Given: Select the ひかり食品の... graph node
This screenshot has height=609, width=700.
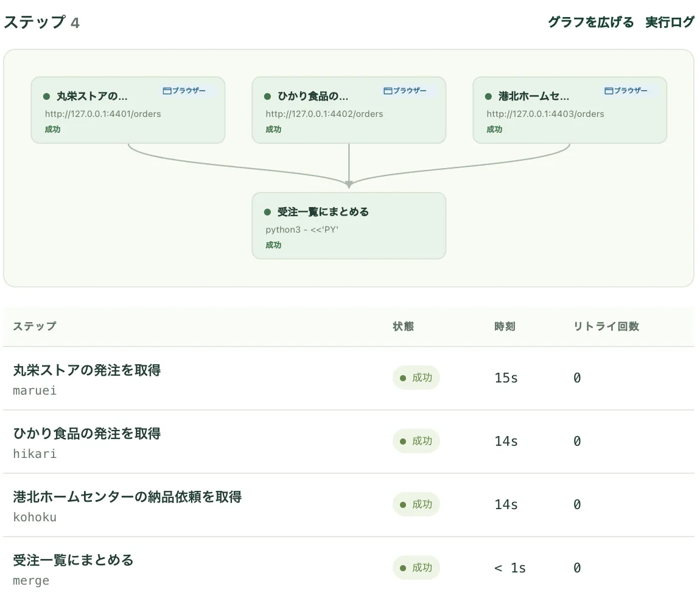Looking at the screenshot, I should point(349,110).
